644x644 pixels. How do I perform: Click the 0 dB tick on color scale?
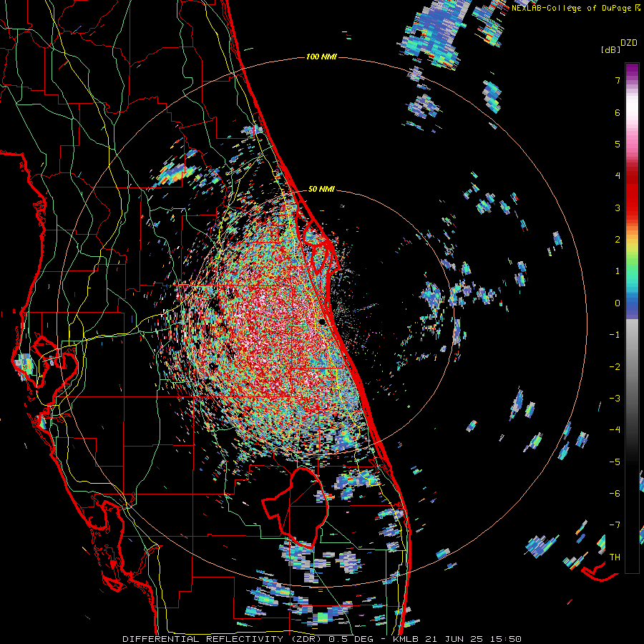tap(618, 303)
